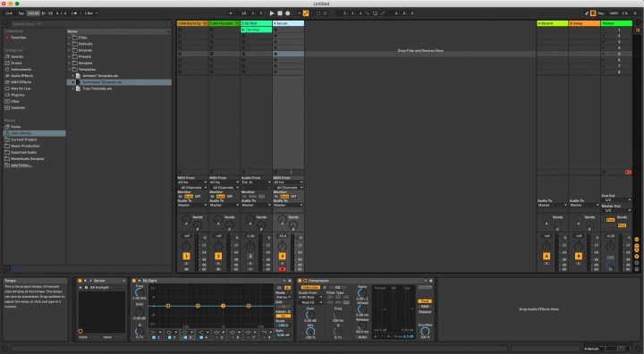Open the quantization 1 Bar dropdown

(91, 13)
